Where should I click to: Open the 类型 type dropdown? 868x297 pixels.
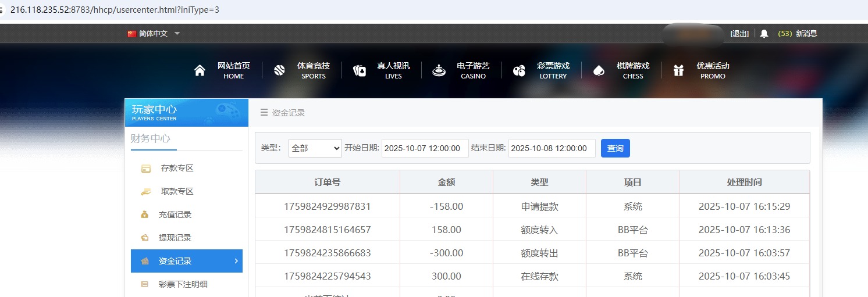(x=315, y=148)
